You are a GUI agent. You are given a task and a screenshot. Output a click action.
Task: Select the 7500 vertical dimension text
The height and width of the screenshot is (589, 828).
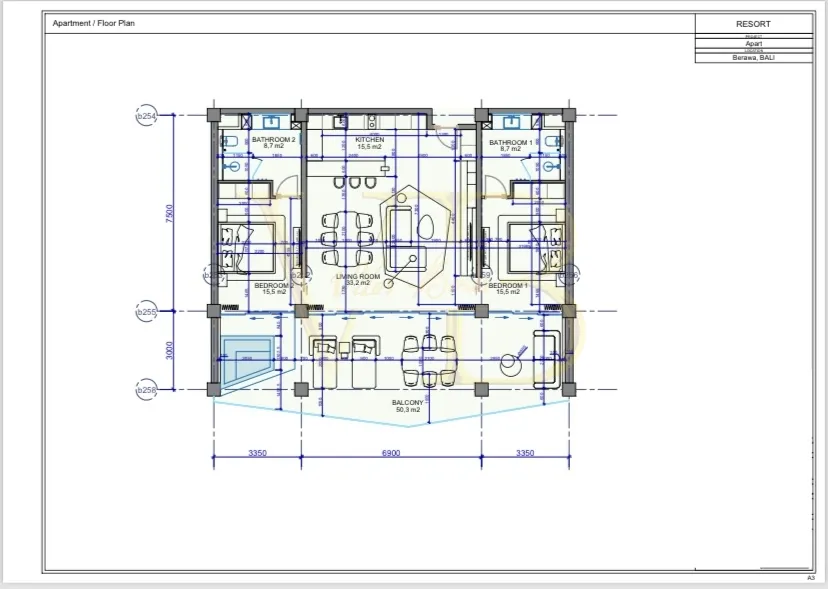[171, 214]
